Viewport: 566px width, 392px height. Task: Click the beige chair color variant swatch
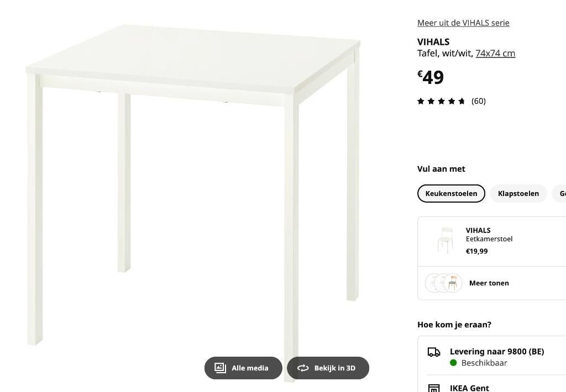453,283
